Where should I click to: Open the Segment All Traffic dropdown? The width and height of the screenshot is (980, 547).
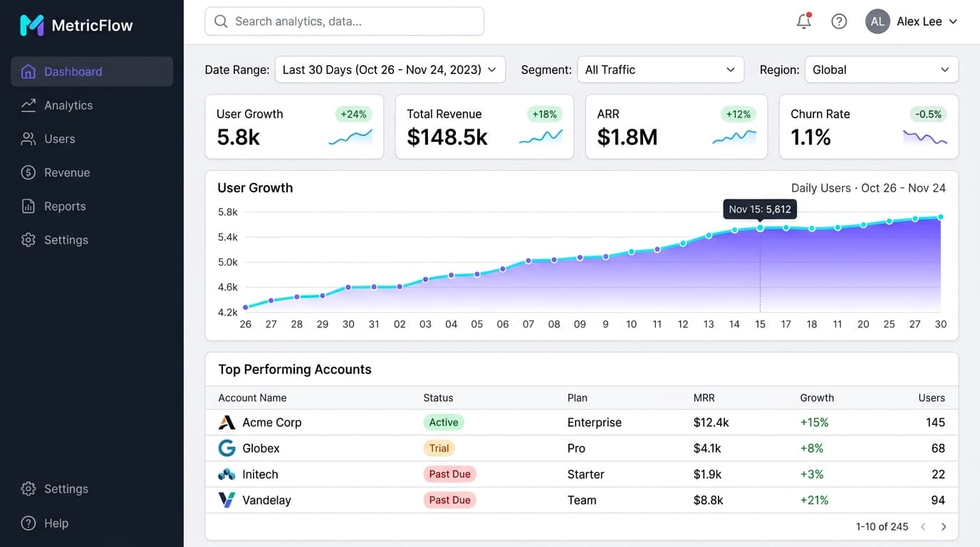660,70
